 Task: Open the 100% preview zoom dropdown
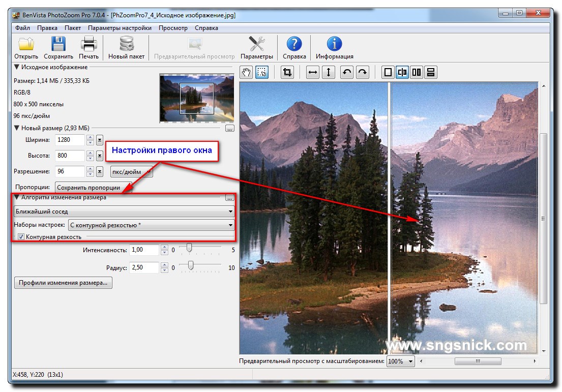tap(400, 361)
